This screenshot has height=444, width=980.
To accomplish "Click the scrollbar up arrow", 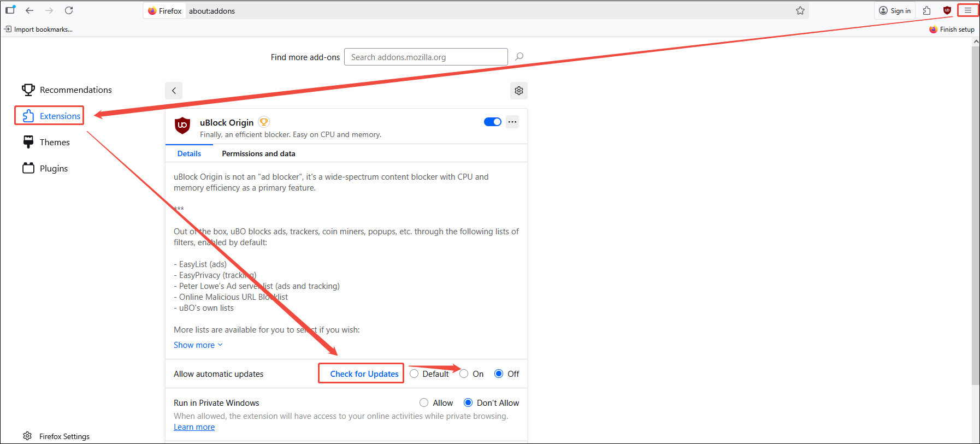I will click(x=976, y=42).
